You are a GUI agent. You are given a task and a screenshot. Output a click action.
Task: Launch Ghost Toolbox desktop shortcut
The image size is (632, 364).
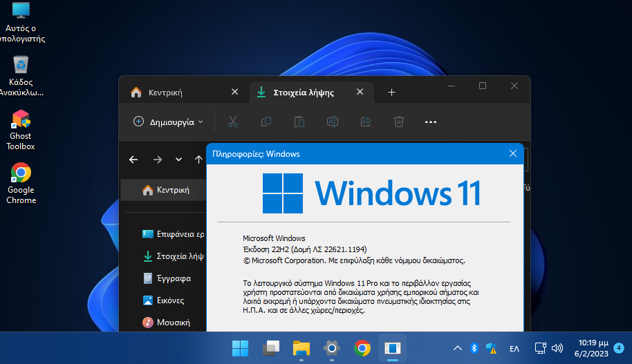tap(21, 130)
